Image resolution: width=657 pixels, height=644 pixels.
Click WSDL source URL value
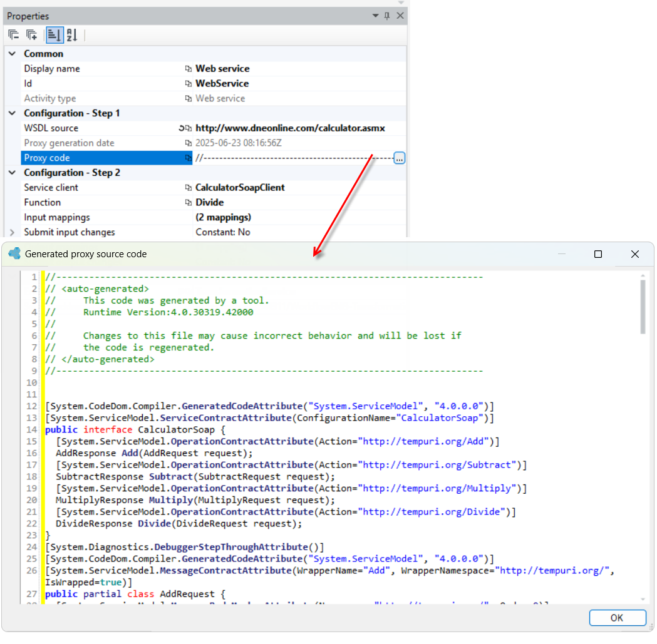[290, 128]
